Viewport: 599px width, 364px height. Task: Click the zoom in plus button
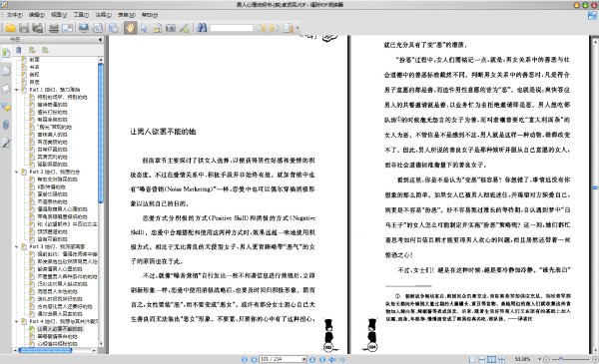(x=595, y=359)
